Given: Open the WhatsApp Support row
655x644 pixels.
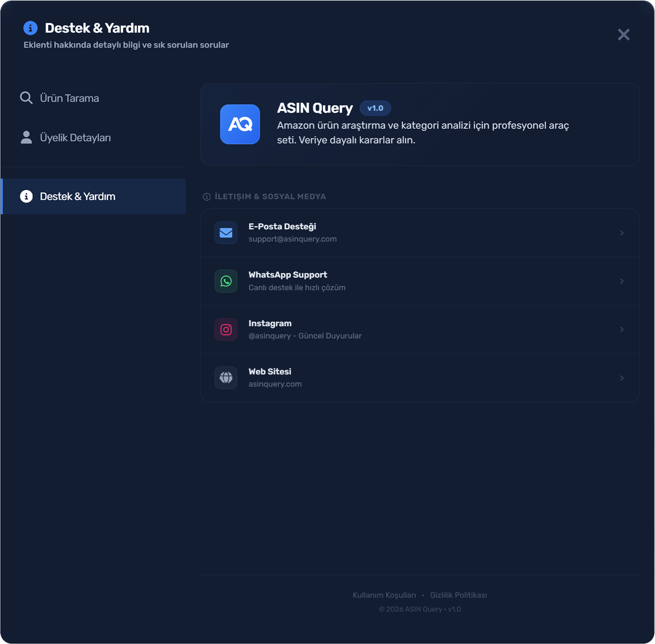Looking at the screenshot, I should tap(420, 281).
